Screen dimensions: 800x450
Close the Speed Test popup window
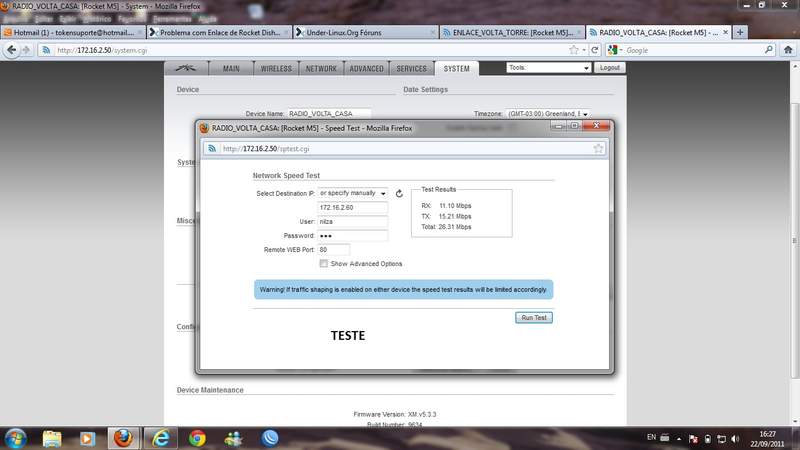tap(596, 126)
